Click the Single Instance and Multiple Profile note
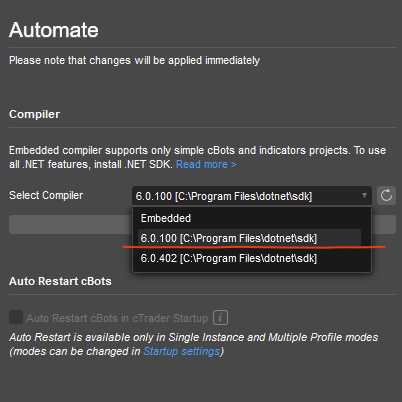 pos(194,344)
